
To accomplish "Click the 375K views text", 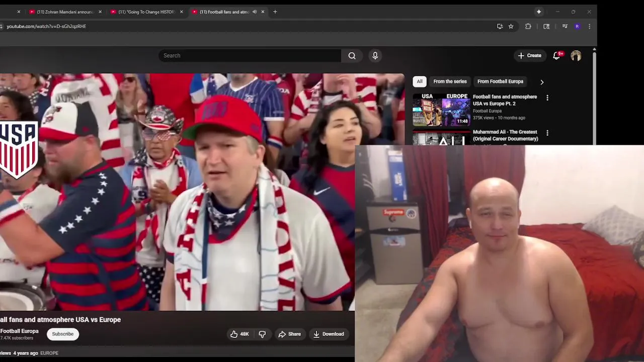I will tap(483, 118).
